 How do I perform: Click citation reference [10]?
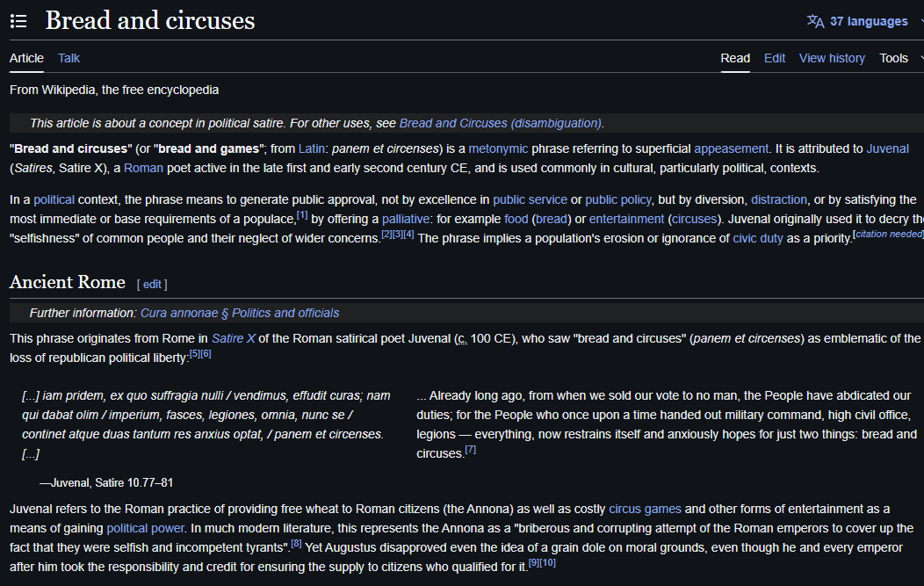click(547, 562)
